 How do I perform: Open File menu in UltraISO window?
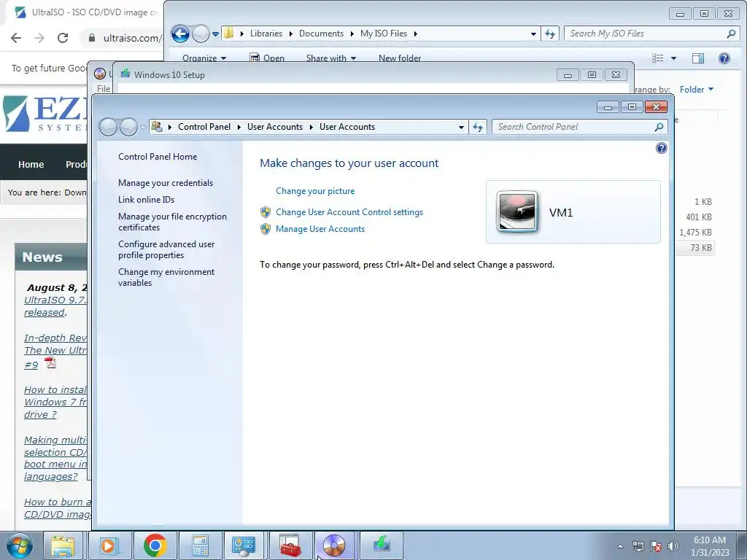(x=104, y=88)
